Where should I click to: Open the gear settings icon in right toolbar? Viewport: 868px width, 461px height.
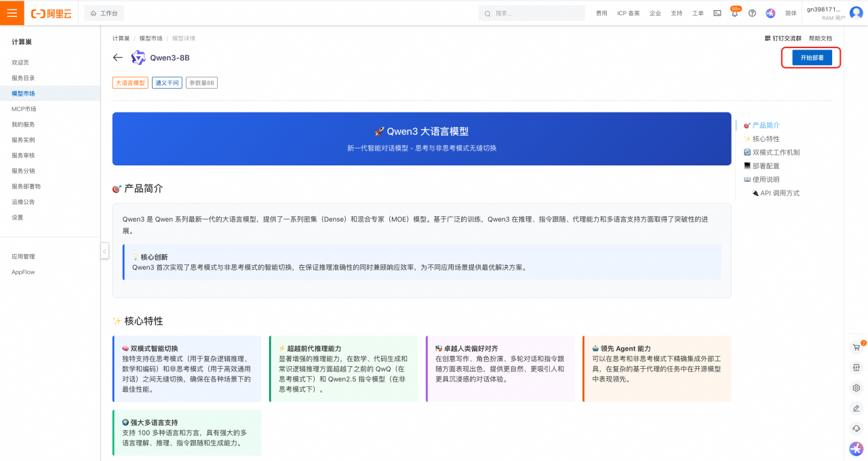(x=856, y=388)
